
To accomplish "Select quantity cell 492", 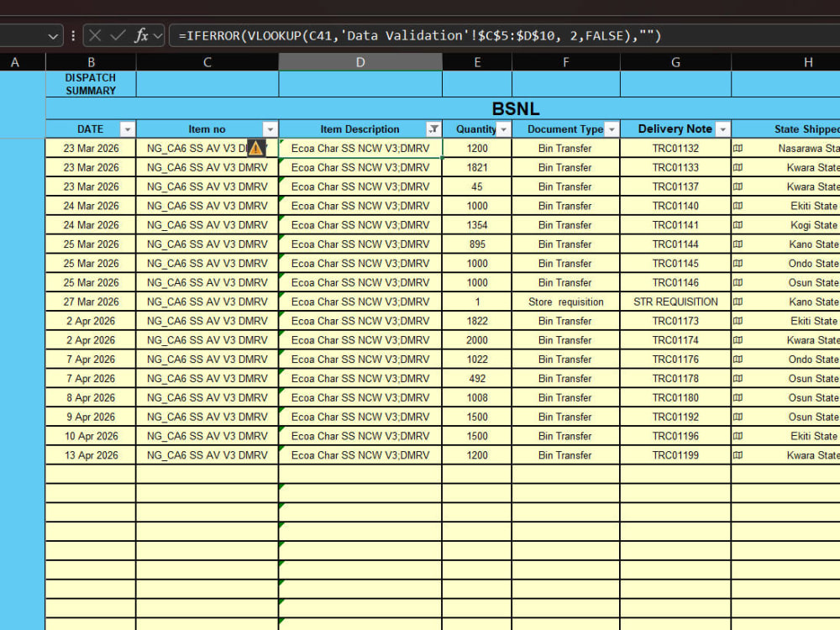I will click(477, 379).
